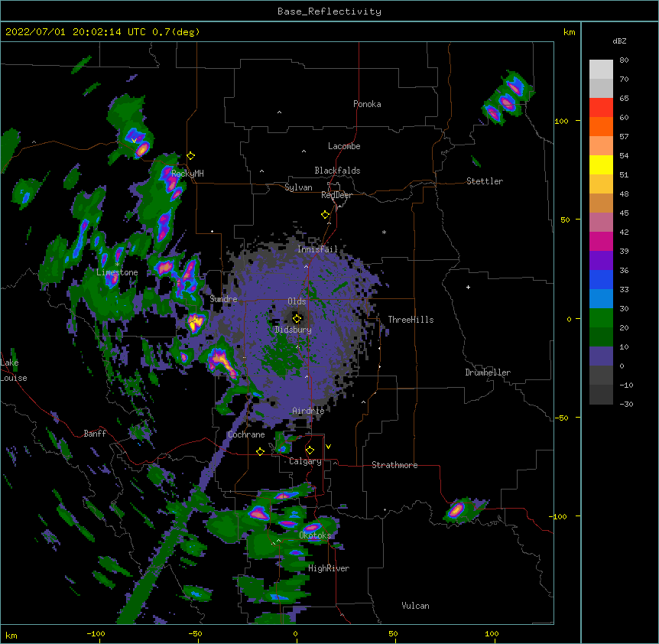Click the yellow V marker east of Calgary
The image size is (659, 644).
[x=328, y=447]
